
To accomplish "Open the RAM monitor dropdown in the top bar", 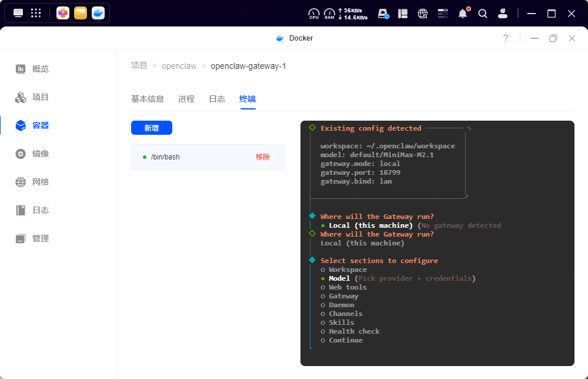I will [x=330, y=13].
